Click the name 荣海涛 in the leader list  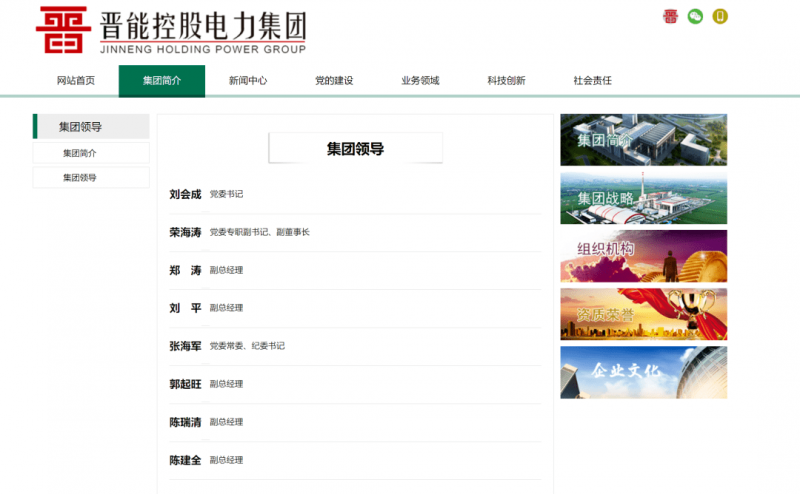[185, 232]
